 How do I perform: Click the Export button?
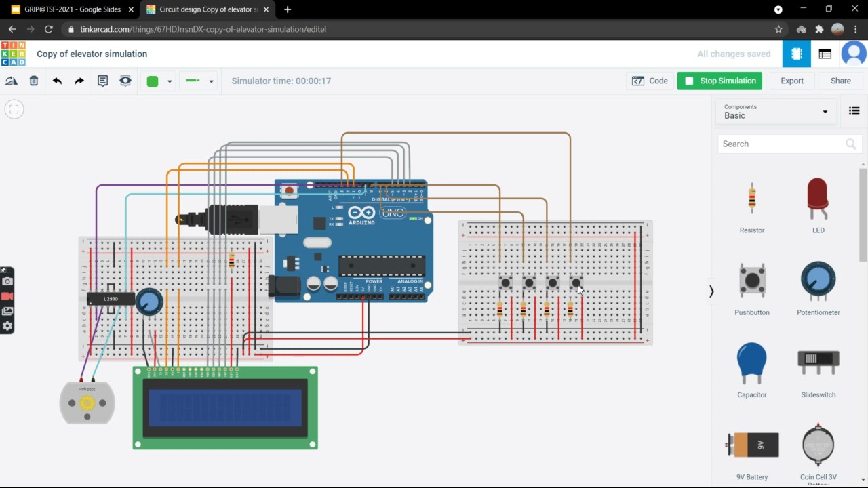(x=792, y=81)
